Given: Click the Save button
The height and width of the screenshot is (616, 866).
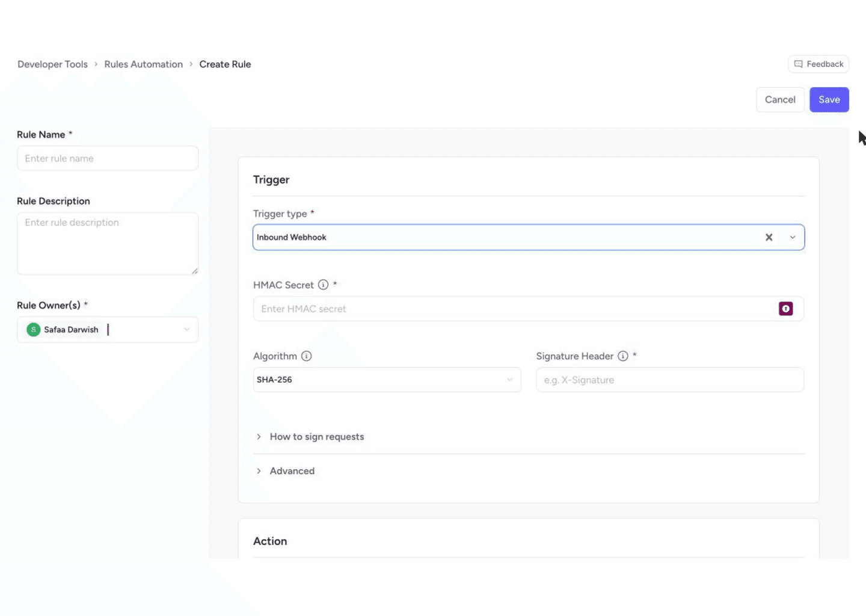Looking at the screenshot, I should [x=829, y=100].
